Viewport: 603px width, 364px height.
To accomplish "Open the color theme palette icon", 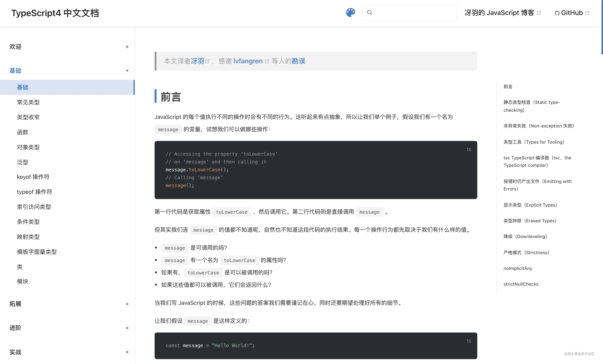I will pos(350,13).
